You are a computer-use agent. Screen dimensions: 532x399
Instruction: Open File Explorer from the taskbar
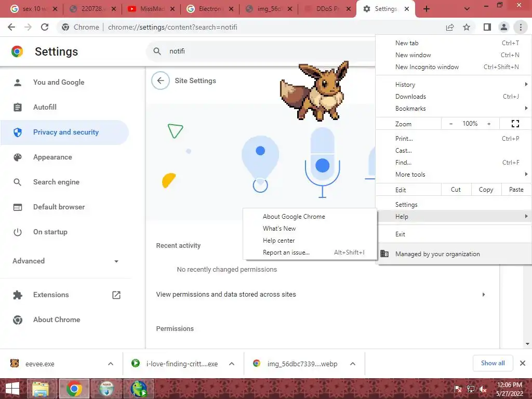tap(41, 389)
